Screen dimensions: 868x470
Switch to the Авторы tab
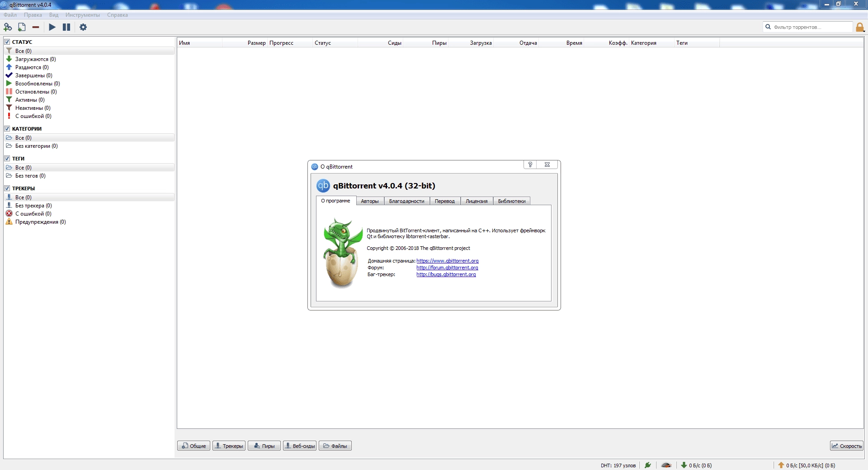tap(370, 201)
